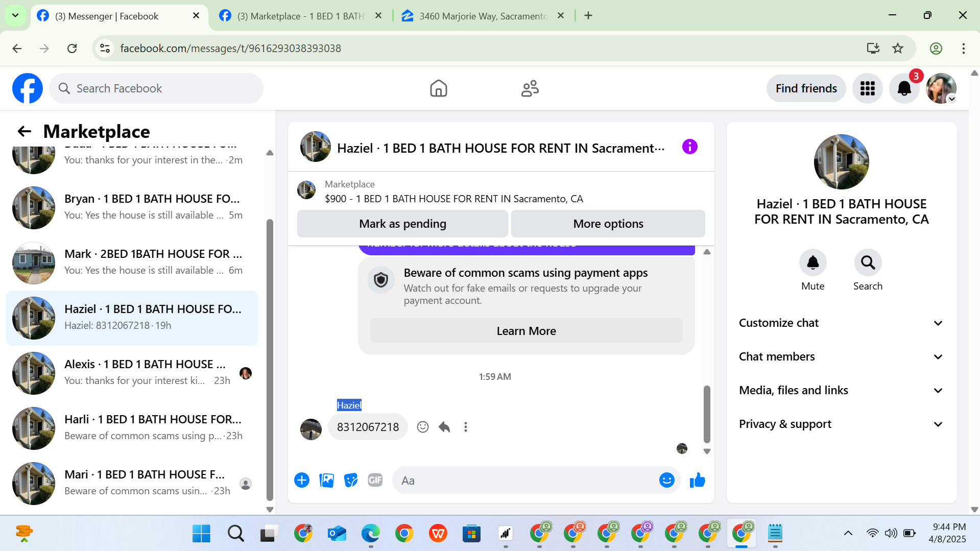Expand Media, files and links section
980x551 pixels.
click(841, 391)
